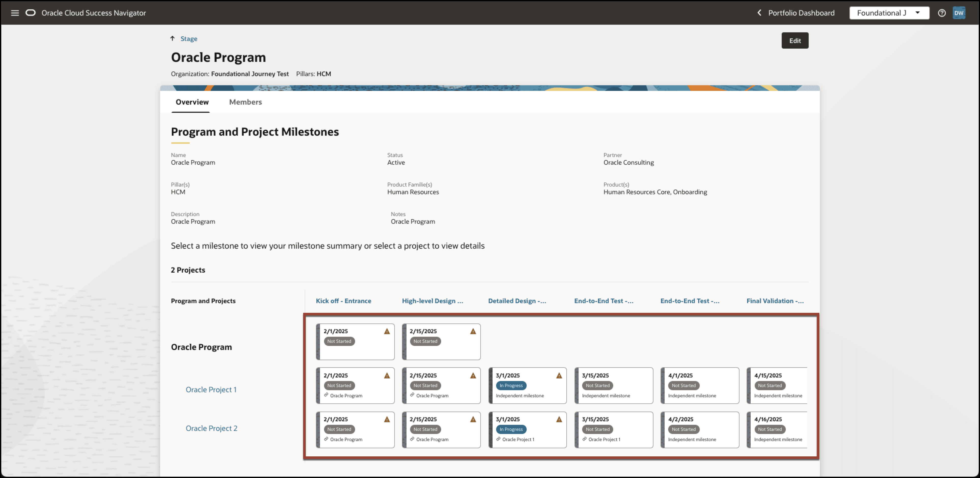Open Oracle Project 1 3/15/2025 milestone card
Image resolution: width=980 pixels, height=478 pixels.
point(614,385)
